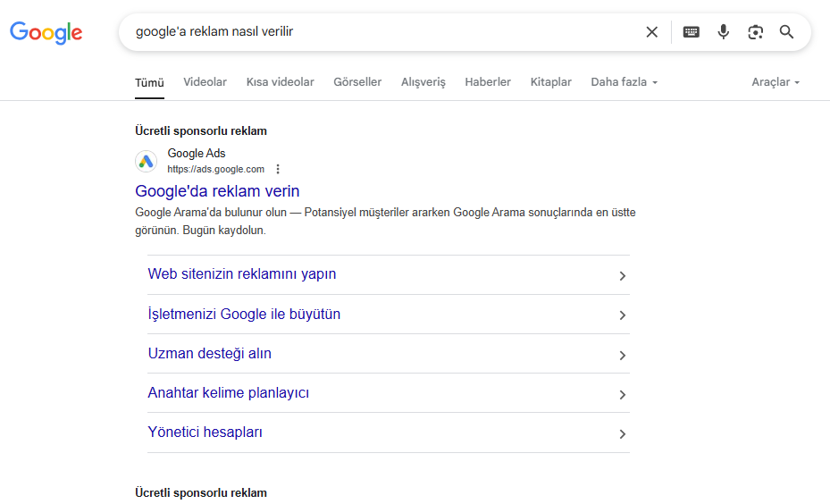Select the Tümü tab
This screenshot has height=504, width=830.
[149, 82]
